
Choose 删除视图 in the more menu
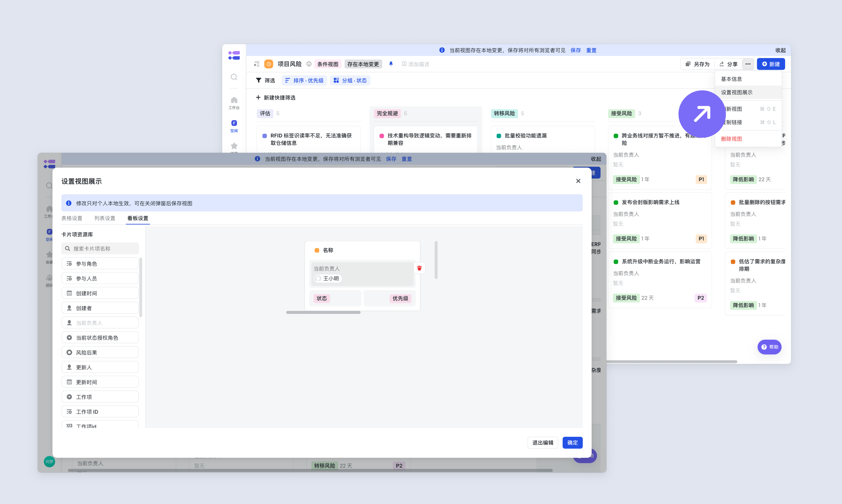tap(748, 139)
